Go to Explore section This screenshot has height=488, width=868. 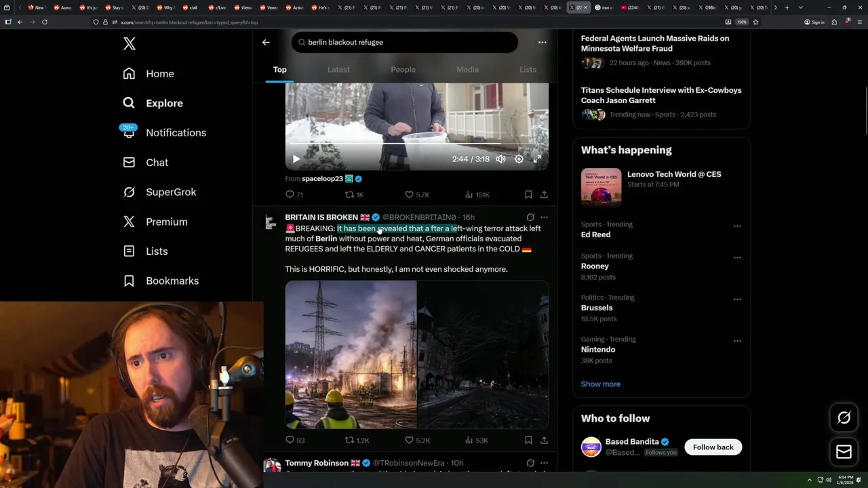[x=153, y=103]
